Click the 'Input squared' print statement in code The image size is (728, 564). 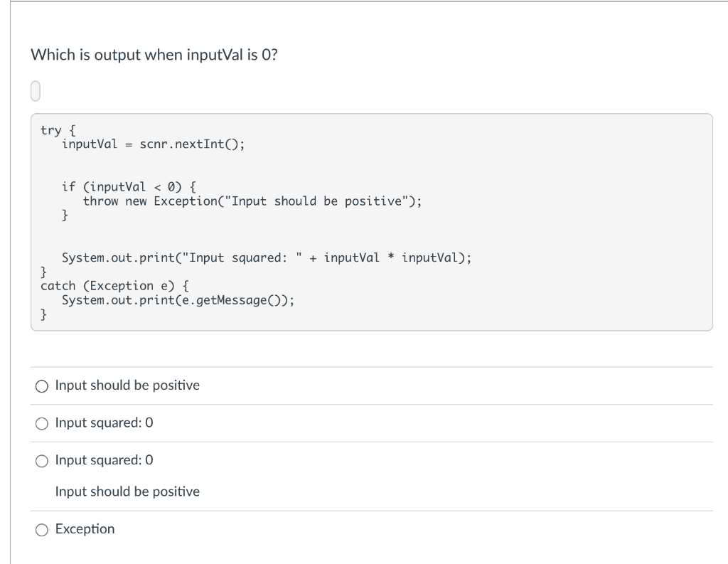pos(266,257)
